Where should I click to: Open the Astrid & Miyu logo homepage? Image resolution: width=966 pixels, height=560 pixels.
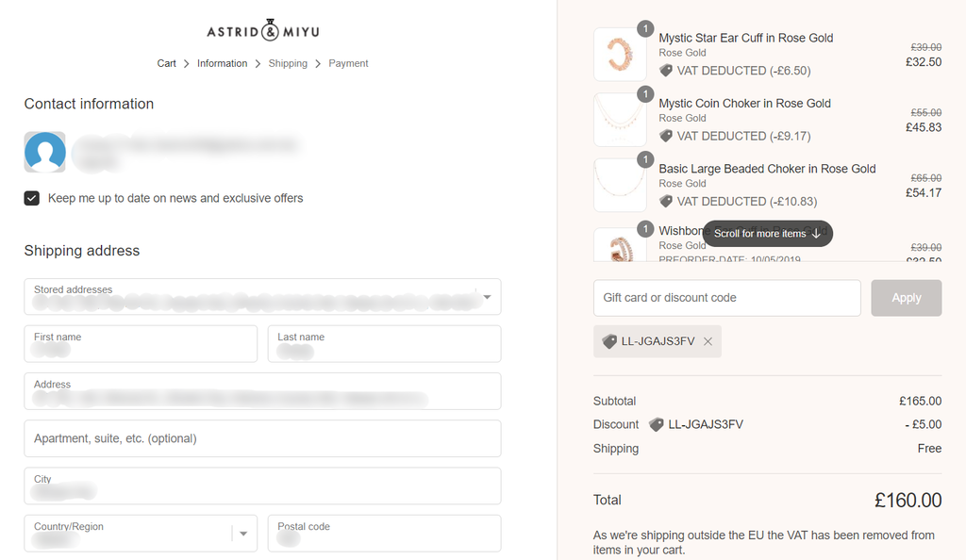tap(263, 30)
